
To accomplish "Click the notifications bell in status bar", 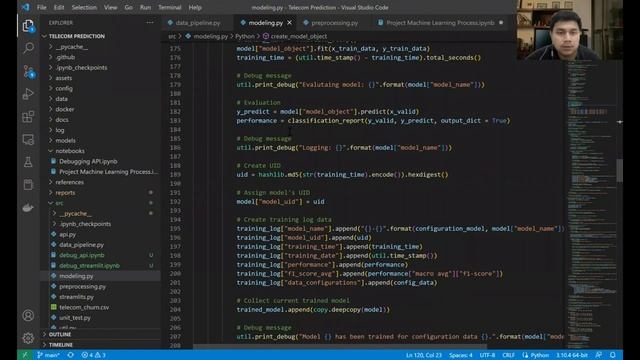I will click(x=613, y=355).
